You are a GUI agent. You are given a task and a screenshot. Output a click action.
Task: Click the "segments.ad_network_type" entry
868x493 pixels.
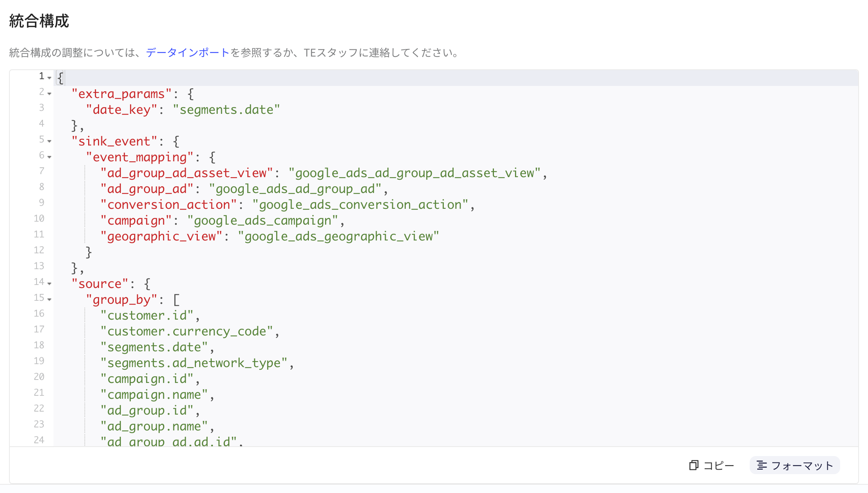194,363
